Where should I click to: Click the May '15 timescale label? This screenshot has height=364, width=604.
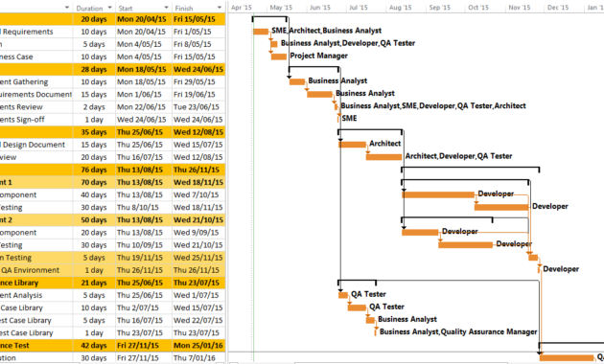(x=281, y=8)
